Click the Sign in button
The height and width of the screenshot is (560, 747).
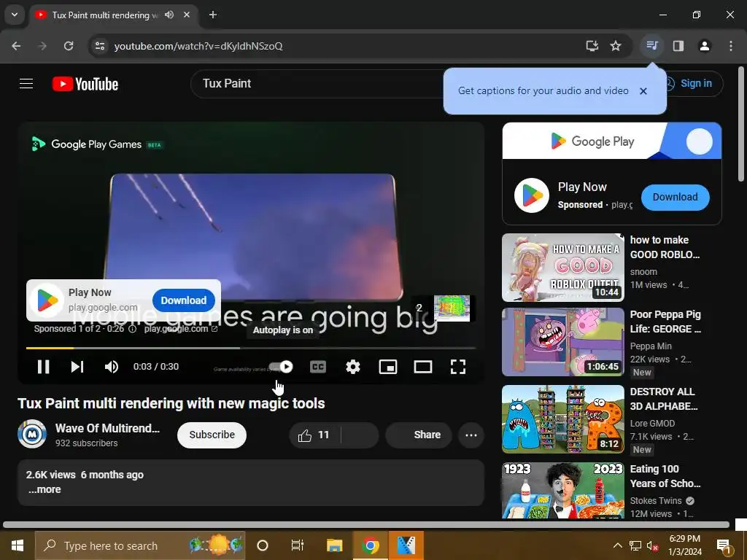[x=694, y=84]
